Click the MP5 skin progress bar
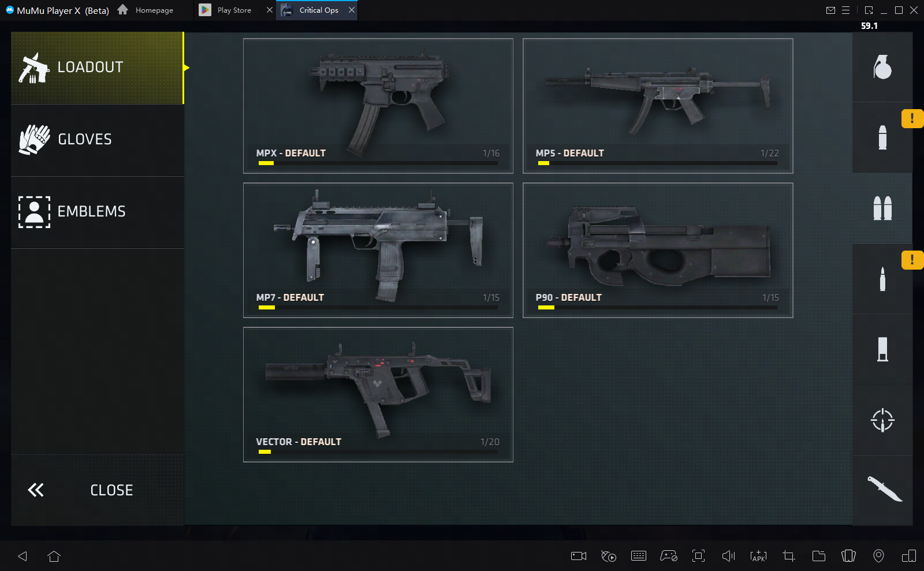The width and height of the screenshot is (924, 571). pyautogui.click(x=658, y=163)
